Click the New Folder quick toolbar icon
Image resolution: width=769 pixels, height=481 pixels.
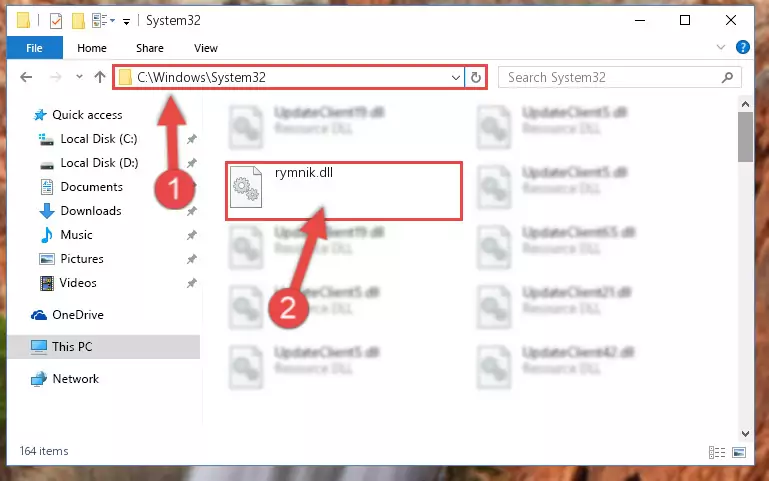point(78,21)
